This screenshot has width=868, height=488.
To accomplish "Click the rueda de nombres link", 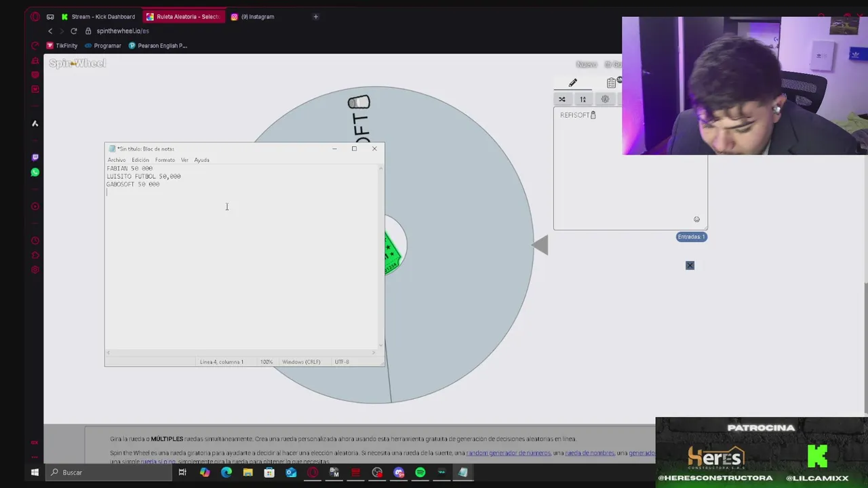I will (590, 453).
